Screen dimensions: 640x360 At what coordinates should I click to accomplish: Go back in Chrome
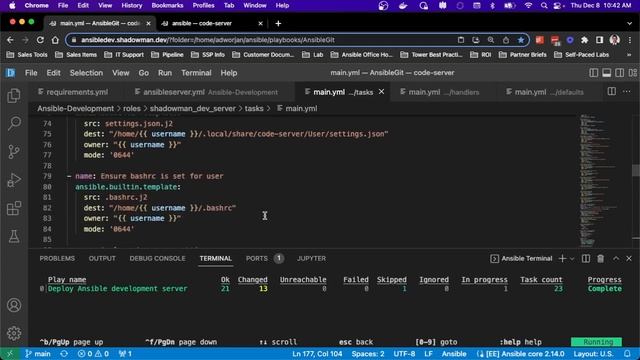10,40
